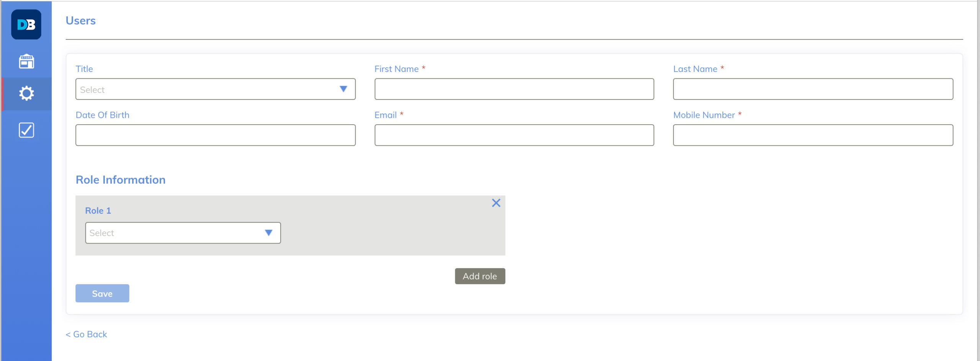This screenshot has height=361, width=980.
Task: Click the Users page heading
Action: click(x=80, y=21)
